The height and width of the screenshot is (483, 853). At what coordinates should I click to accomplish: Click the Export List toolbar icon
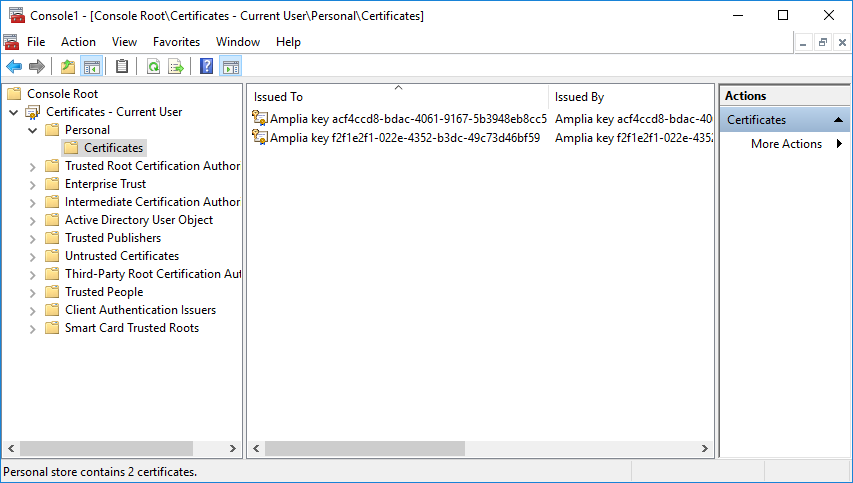(176, 67)
